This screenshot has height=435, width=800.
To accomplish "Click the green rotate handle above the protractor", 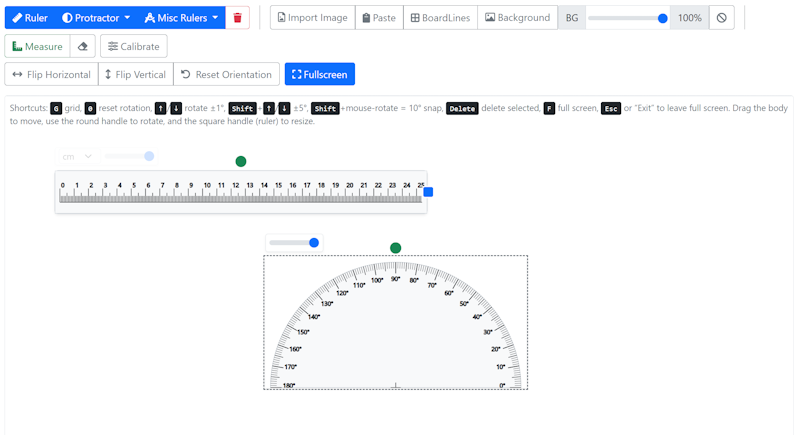I will [395, 248].
